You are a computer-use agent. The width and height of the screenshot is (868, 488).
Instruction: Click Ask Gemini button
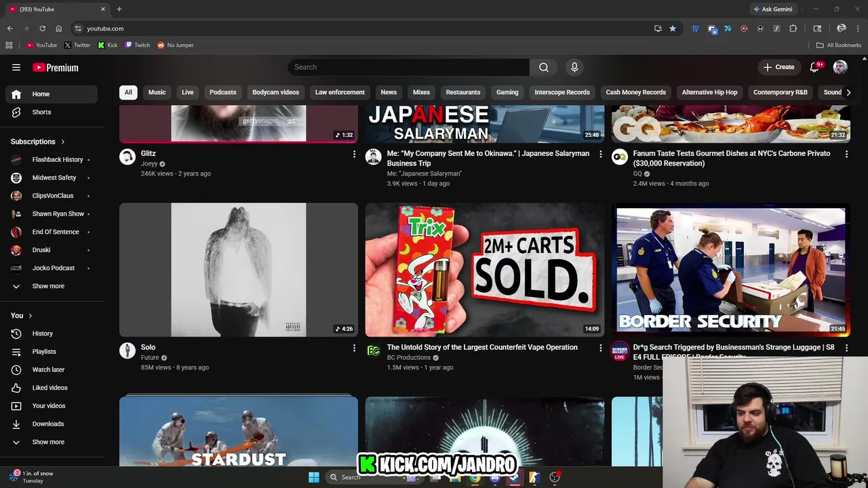coord(772,9)
